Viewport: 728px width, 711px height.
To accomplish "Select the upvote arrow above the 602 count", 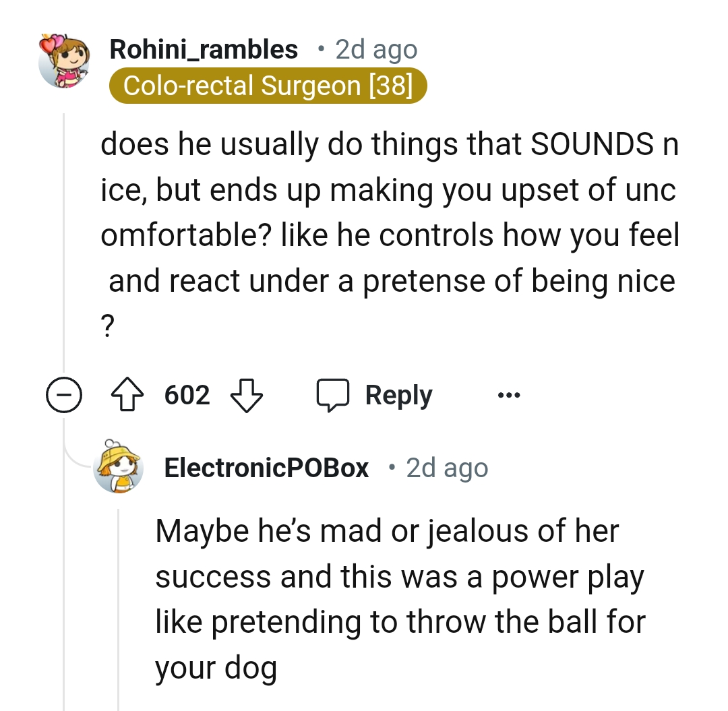I will [128, 395].
